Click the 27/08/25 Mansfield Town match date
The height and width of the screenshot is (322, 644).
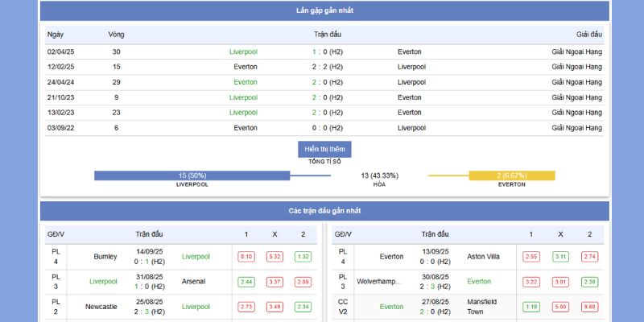click(x=436, y=302)
